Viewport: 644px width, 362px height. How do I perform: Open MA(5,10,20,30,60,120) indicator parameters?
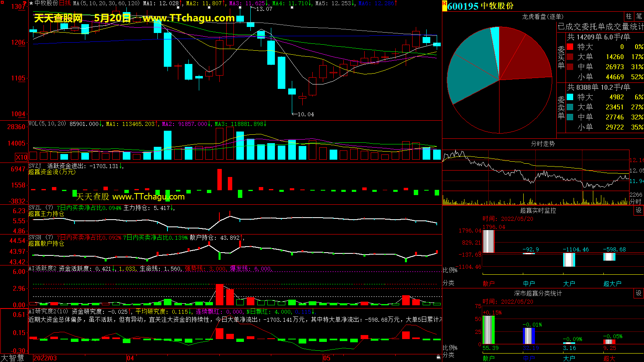[x=106, y=3]
